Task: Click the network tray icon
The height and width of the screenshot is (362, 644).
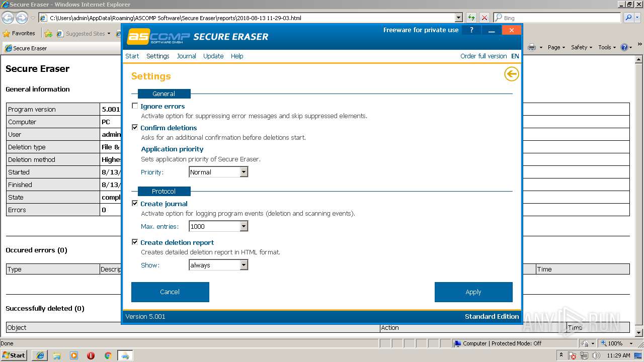Action: point(585,355)
